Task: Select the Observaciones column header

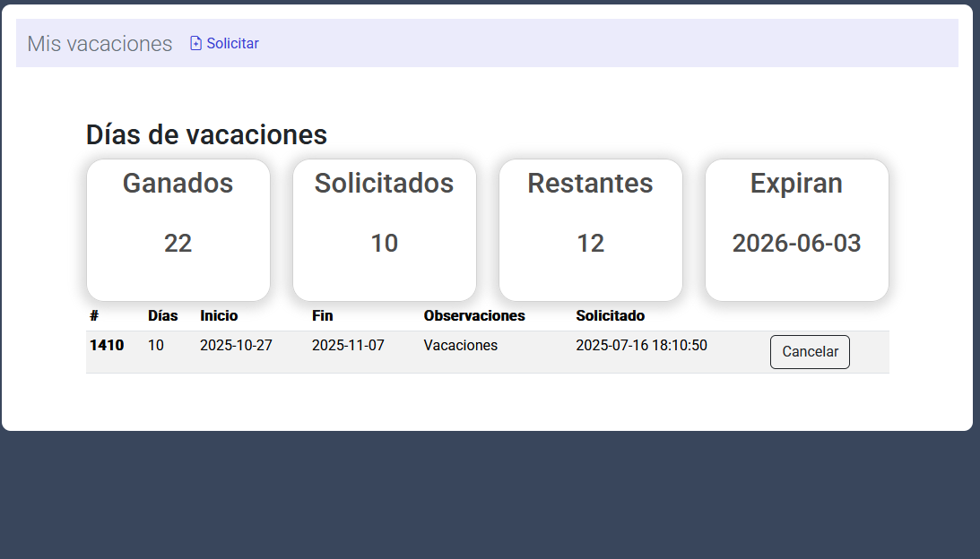Action: [x=474, y=315]
